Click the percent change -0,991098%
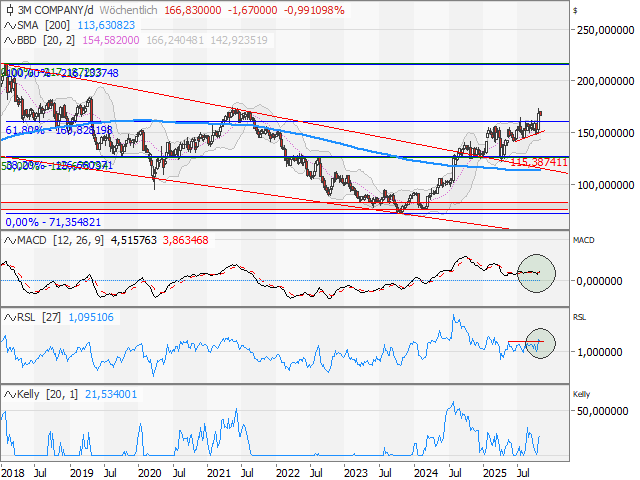 click(314, 10)
